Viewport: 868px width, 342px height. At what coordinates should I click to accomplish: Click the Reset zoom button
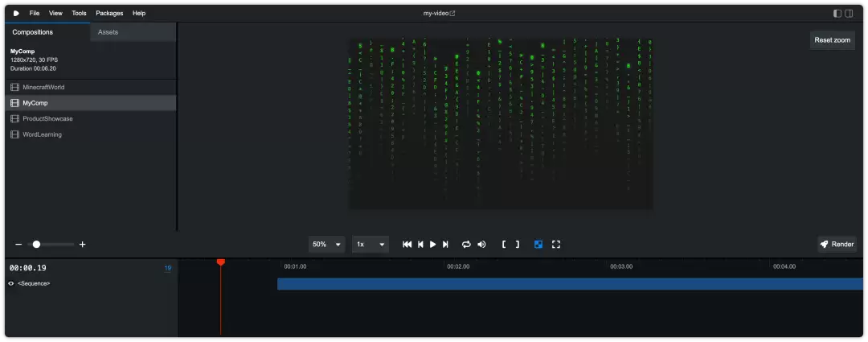(x=832, y=40)
